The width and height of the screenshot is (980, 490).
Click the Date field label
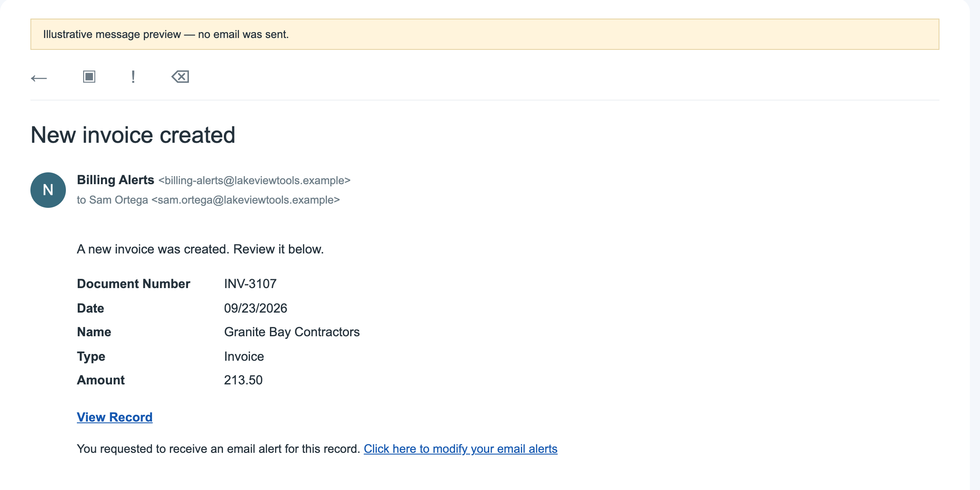pyautogui.click(x=90, y=308)
